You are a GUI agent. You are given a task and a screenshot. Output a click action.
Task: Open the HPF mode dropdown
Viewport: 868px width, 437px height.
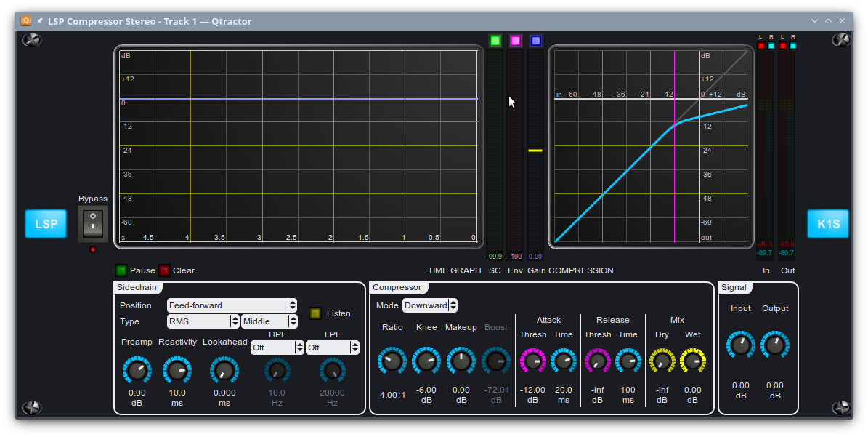point(277,348)
